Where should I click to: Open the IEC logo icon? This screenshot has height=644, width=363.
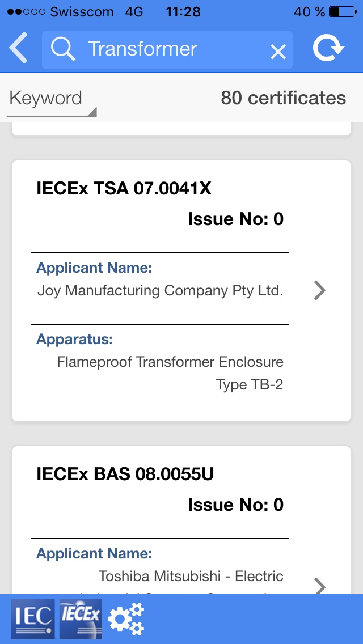point(33,619)
